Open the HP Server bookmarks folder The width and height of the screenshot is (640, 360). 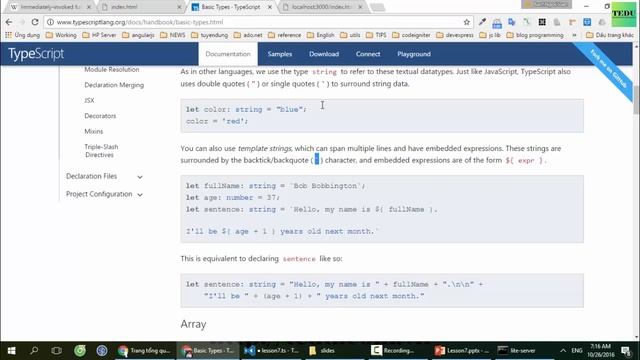coord(99,35)
